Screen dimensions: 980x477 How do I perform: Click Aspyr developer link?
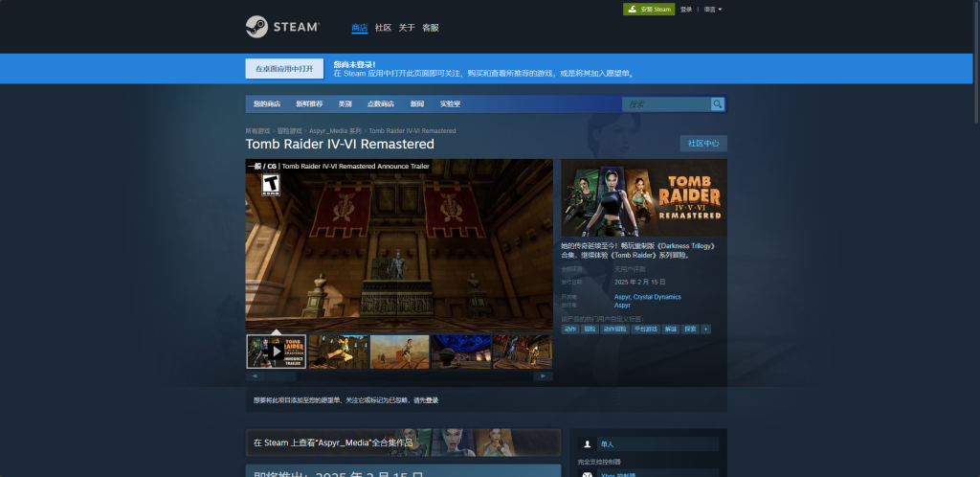click(x=622, y=297)
